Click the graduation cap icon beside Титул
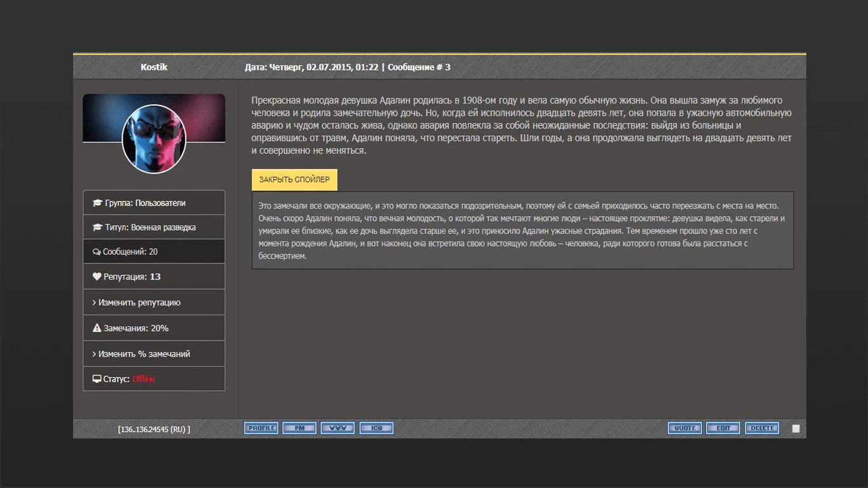 point(97,227)
